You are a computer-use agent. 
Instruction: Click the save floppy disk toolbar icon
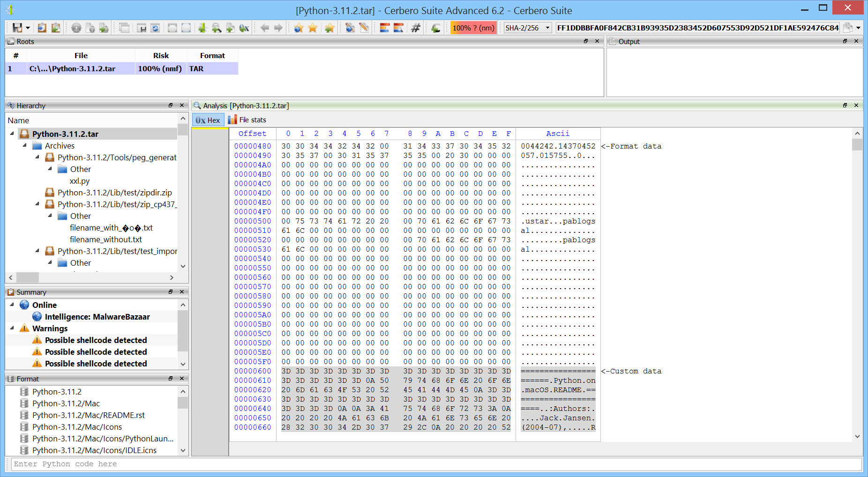pos(17,28)
